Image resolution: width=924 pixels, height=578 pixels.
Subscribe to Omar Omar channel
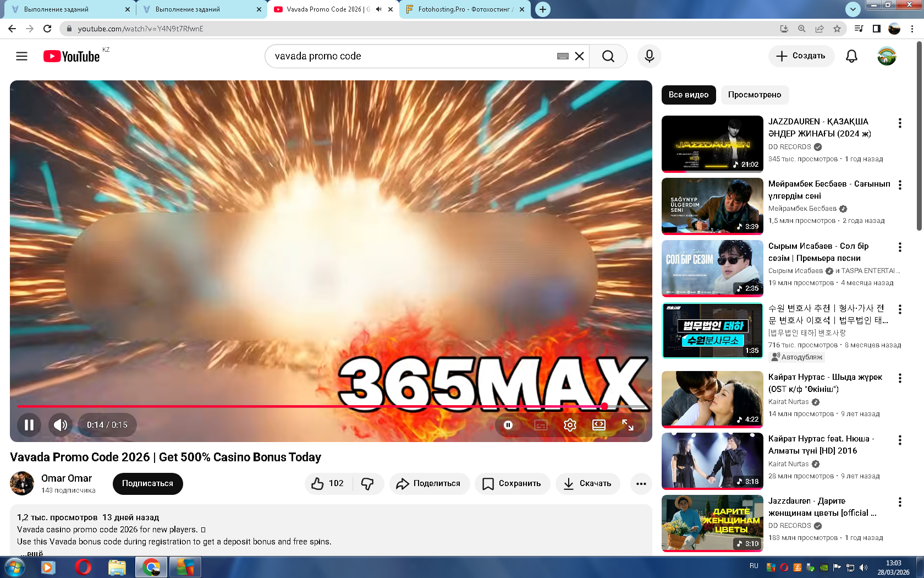point(147,483)
